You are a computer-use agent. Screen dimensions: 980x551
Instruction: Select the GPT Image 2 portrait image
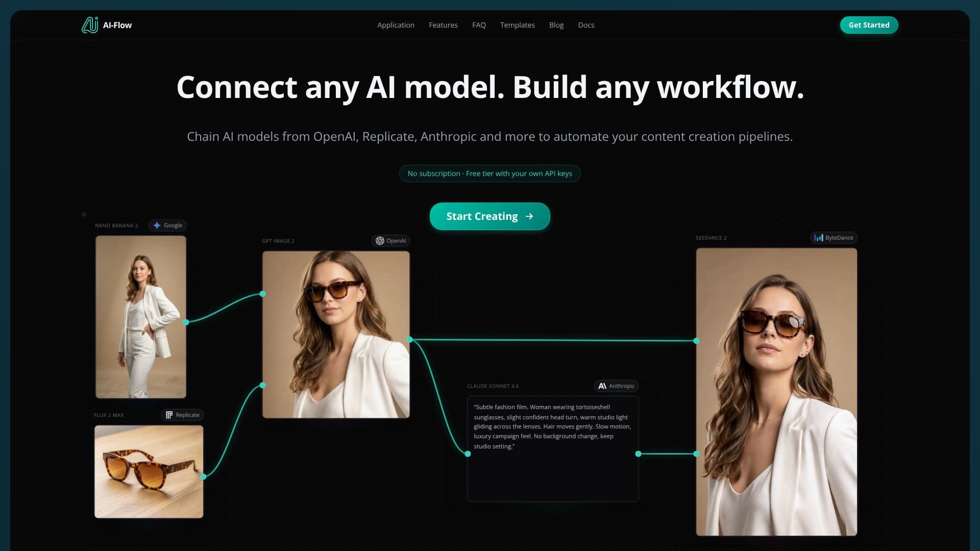pos(336,335)
